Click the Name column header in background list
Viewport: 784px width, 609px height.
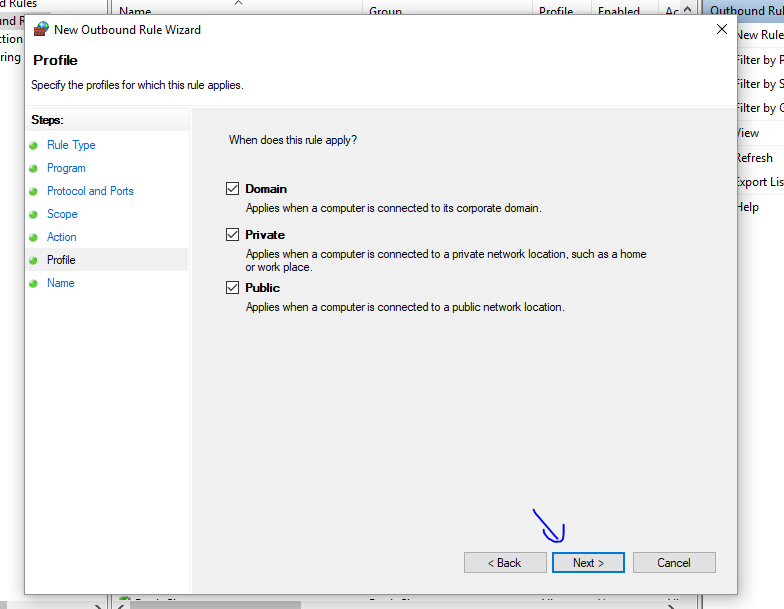point(135,10)
